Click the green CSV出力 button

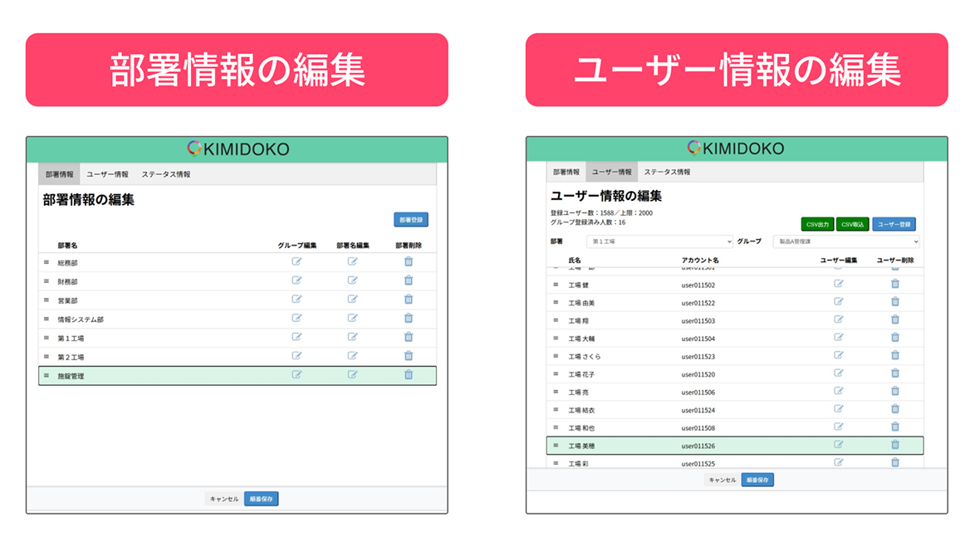coord(817,224)
